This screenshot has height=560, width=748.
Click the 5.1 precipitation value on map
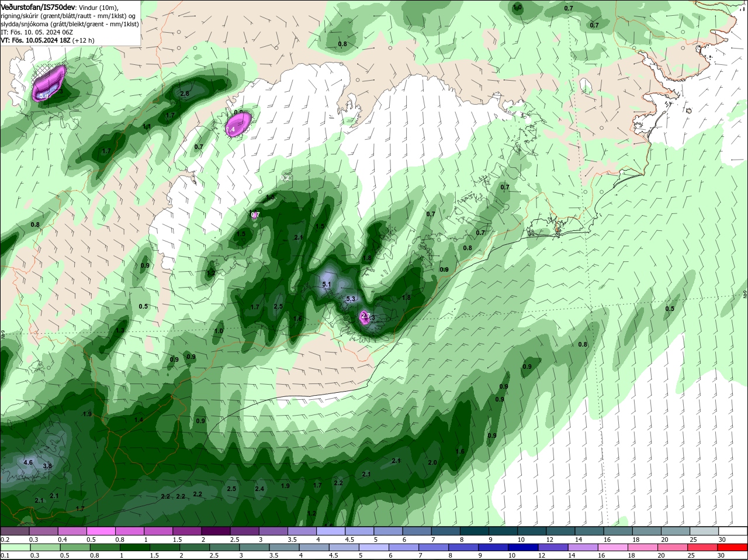click(x=327, y=285)
